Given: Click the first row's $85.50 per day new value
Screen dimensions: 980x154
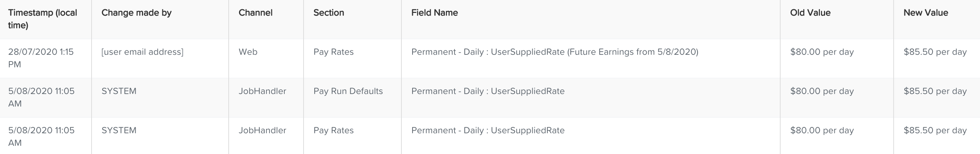Looking at the screenshot, I should click(x=935, y=52).
